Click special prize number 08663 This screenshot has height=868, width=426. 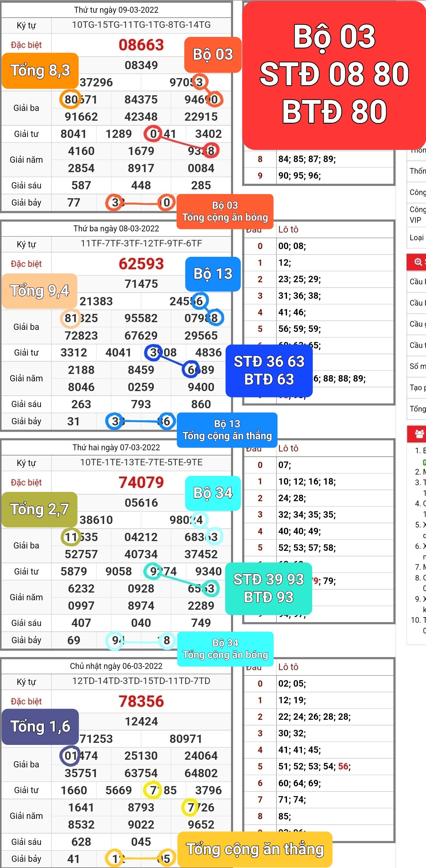[x=141, y=45]
